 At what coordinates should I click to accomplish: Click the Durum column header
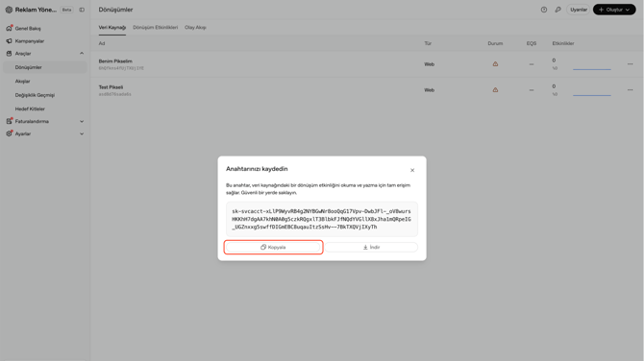(495, 43)
